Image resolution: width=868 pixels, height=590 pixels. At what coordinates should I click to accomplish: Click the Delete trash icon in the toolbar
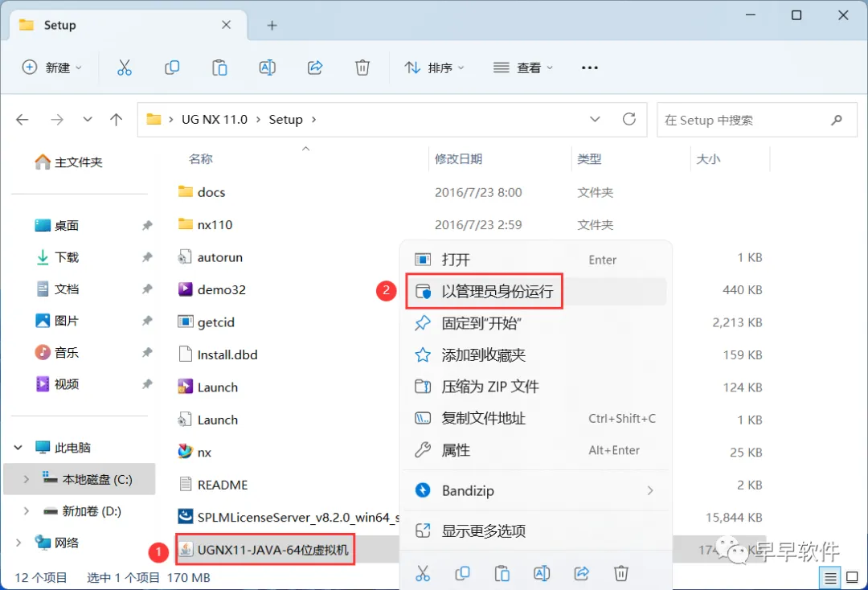pyautogui.click(x=362, y=68)
